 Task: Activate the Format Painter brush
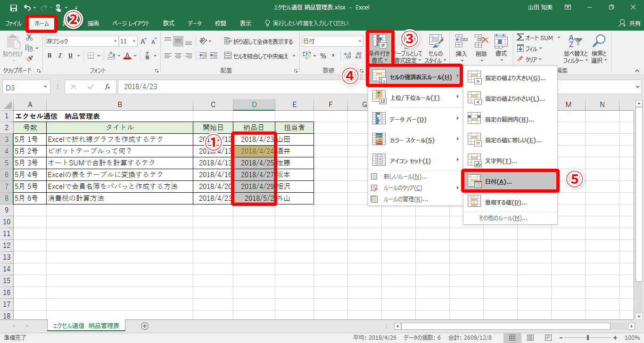pyautogui.click(x=29, y=59)
